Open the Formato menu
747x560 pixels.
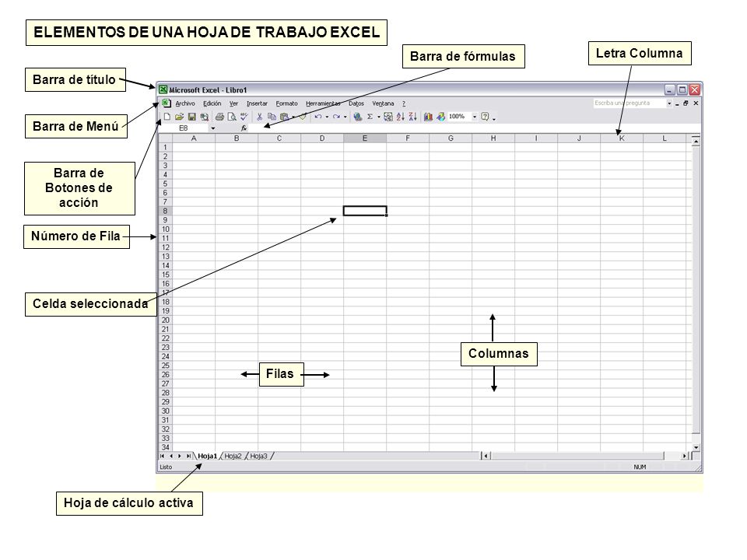click(287, 103)
